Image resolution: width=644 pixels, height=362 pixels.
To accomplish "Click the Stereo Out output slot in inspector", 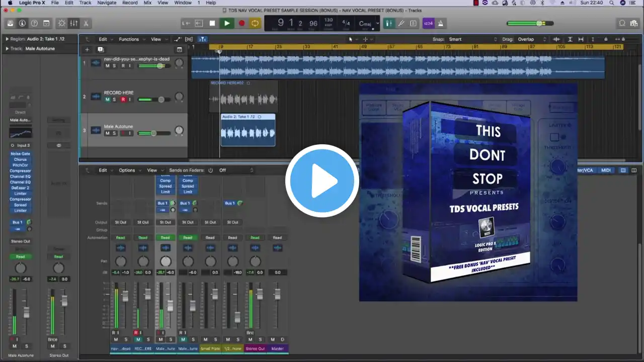I will click(x=20, y=241).
